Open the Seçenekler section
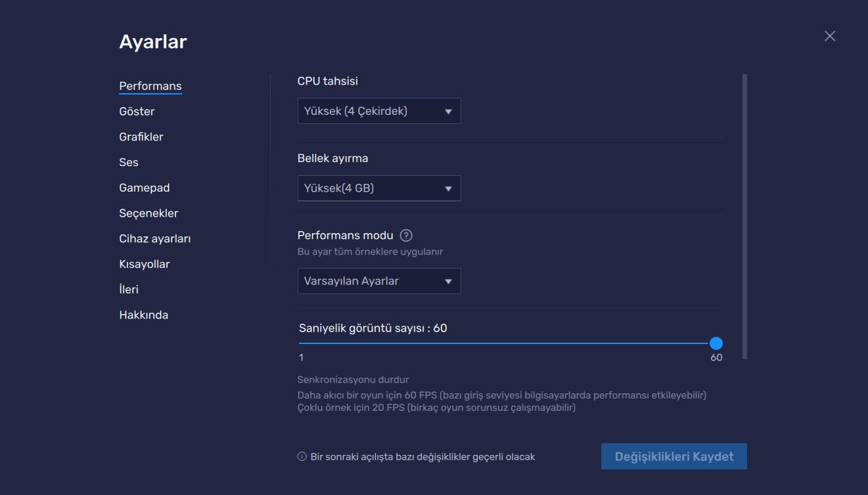 tap(148, 213)
